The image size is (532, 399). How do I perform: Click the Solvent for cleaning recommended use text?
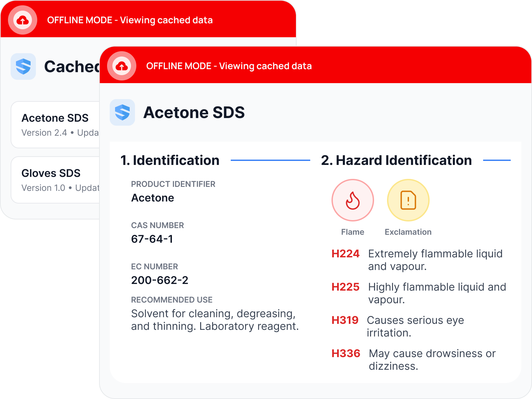[x=215, y=320]
